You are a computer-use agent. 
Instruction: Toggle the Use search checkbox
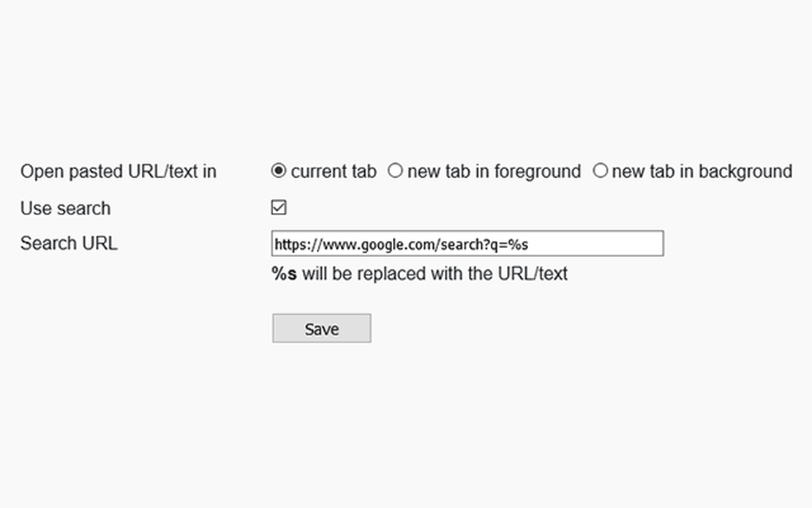click(x=279, y=208)
